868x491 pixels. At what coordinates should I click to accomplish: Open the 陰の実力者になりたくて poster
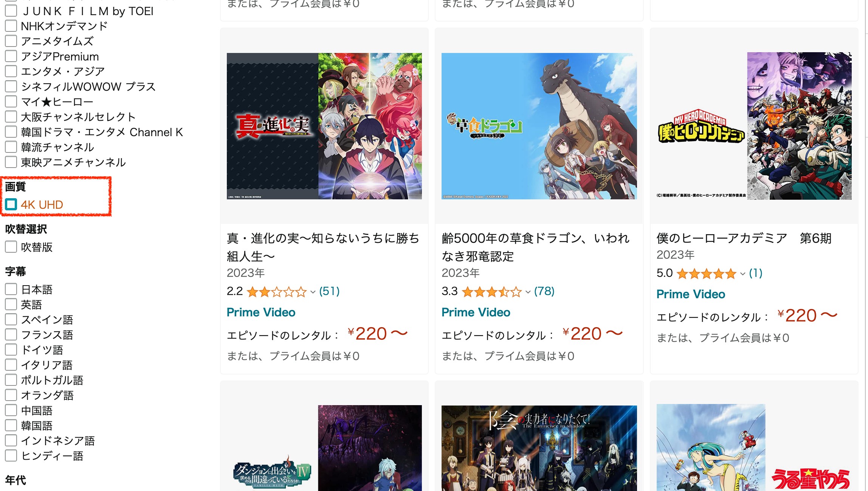click(x=539, y=448)
